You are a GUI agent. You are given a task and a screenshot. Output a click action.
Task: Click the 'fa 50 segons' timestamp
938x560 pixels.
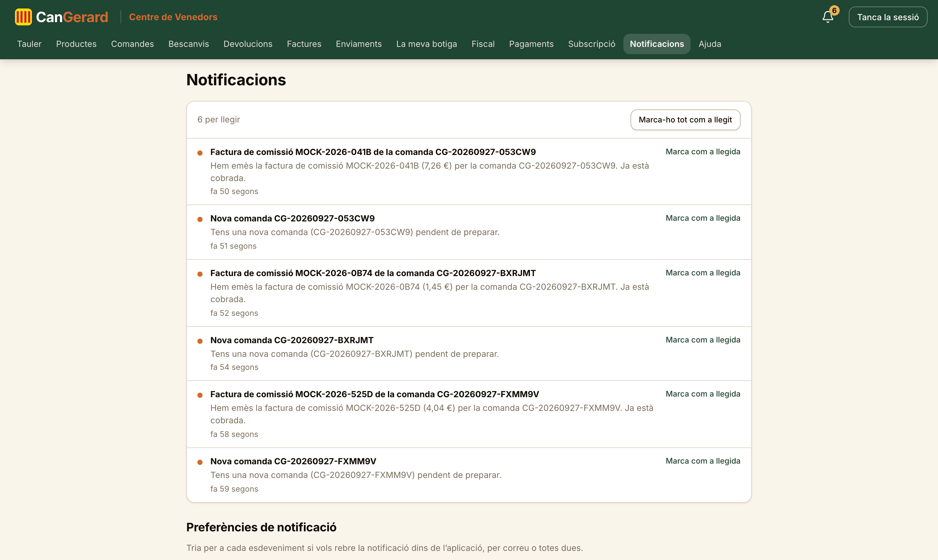click(234, 191)
